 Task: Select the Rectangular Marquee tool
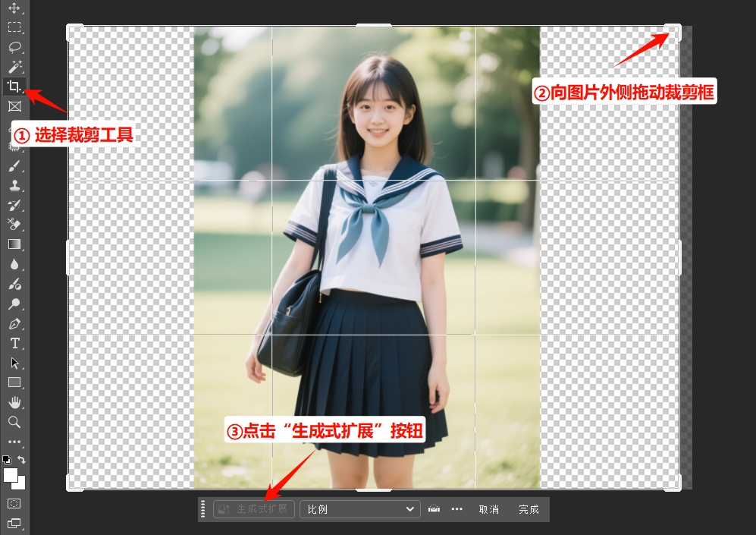pyautogui.click(x=14, y=27)
